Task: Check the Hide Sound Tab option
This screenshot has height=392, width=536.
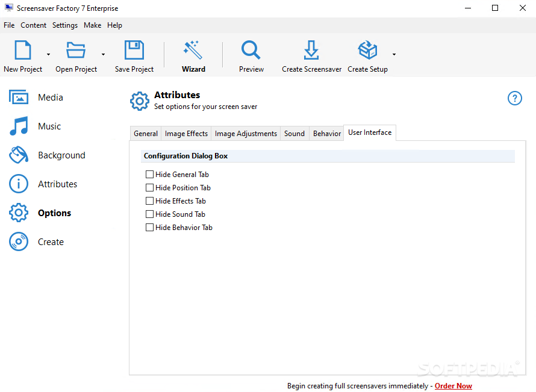Action: click(149, 214)
